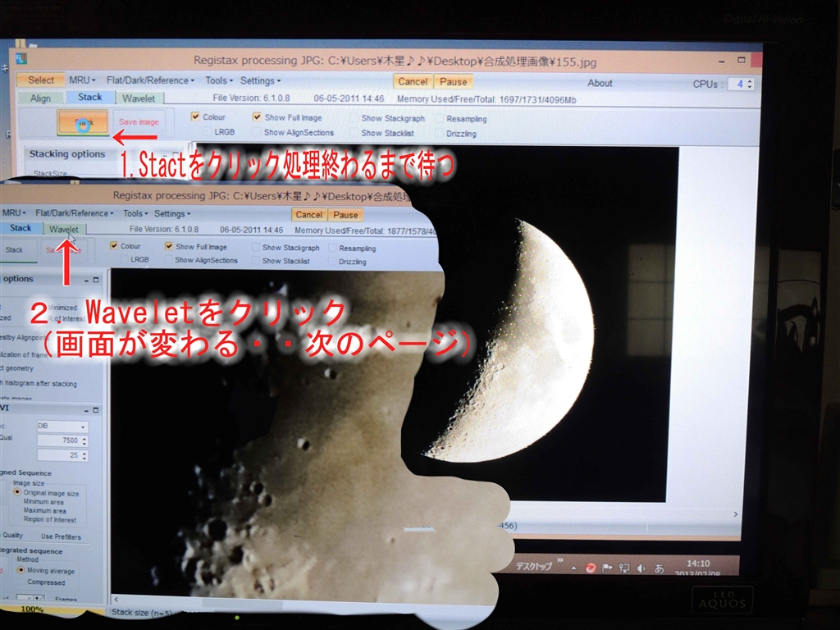Toggle Show Full Image in front window
This screenshot has width=840, height=630.
click(169, 246)
